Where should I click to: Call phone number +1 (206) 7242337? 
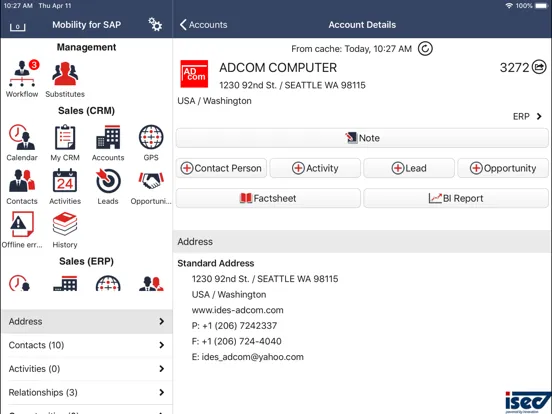click(239, 326)
